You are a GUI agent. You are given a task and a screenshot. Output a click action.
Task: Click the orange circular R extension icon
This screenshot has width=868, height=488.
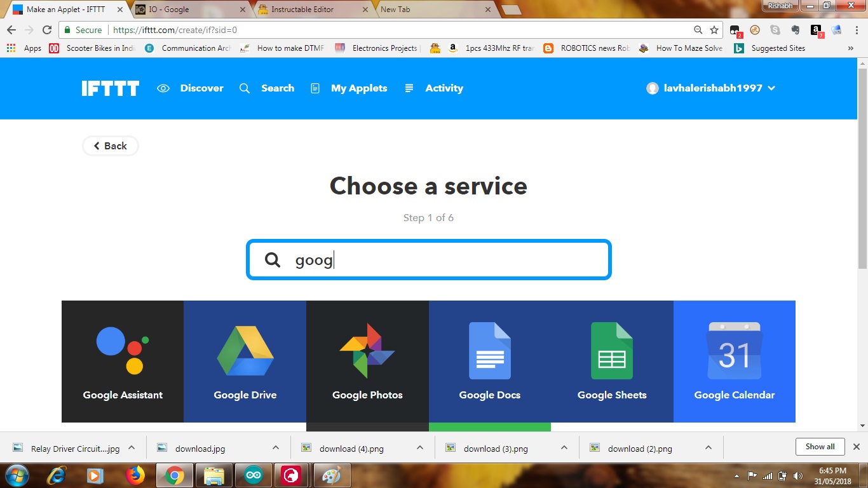[x=755, y=30]
